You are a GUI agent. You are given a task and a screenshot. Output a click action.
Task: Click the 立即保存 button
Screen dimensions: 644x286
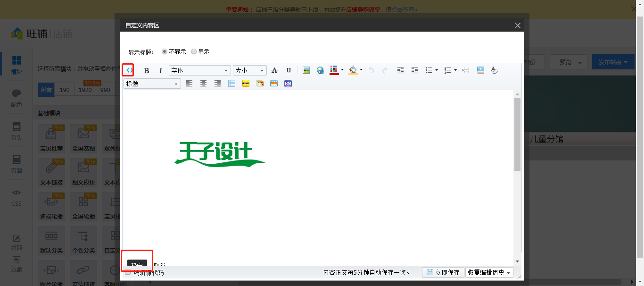coord(443,272)
